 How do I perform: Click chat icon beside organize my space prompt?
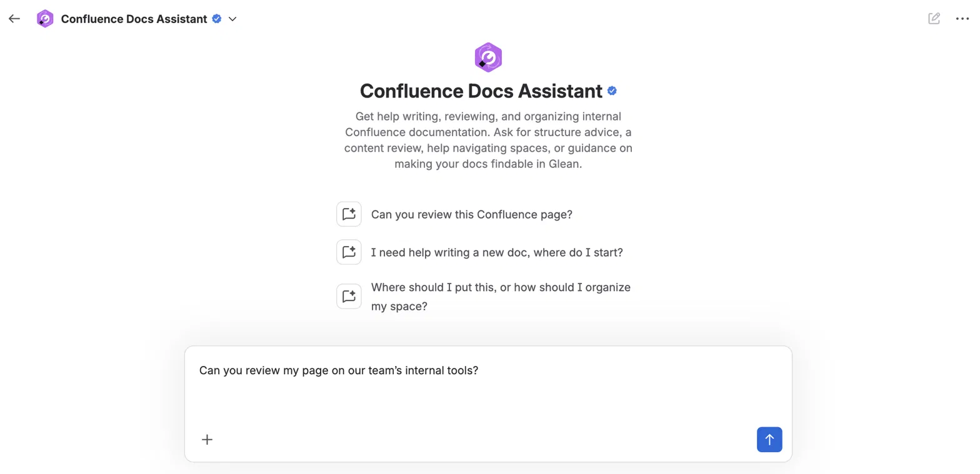349,296
